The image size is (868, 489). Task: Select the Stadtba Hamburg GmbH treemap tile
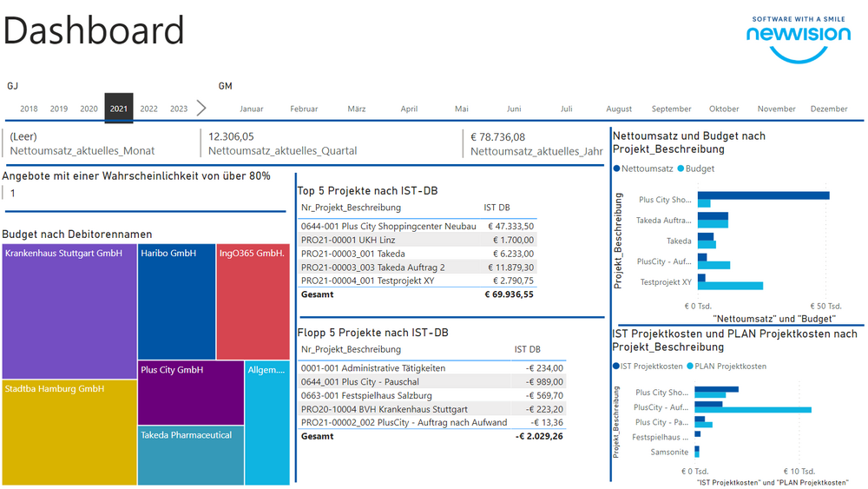[69, 432]
